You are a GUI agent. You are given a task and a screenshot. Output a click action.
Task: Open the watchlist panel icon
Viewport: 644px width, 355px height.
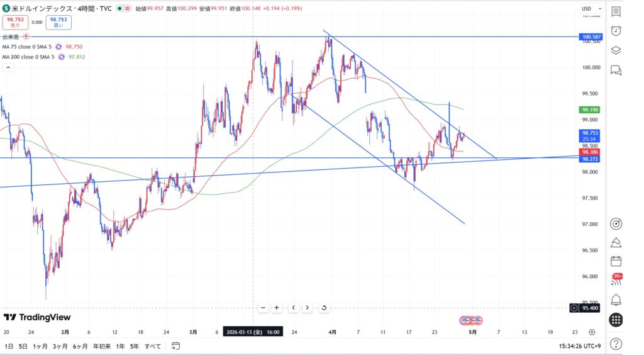point(616,11)
